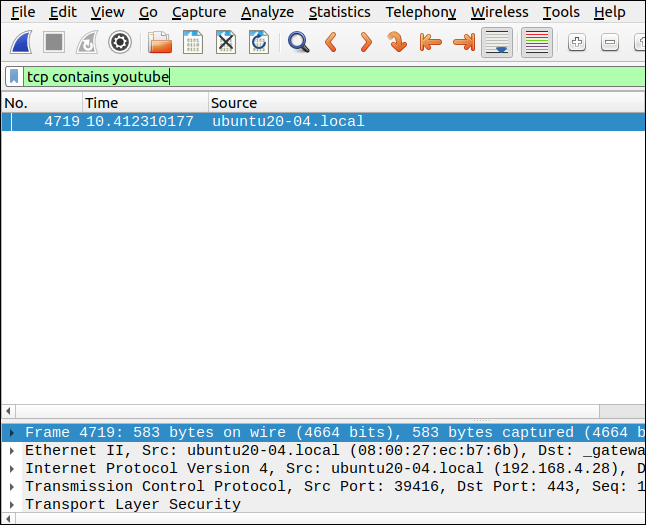Screen dimensions: 646x525
Task: Go back in packet history
Action: [x=331, y=42]
